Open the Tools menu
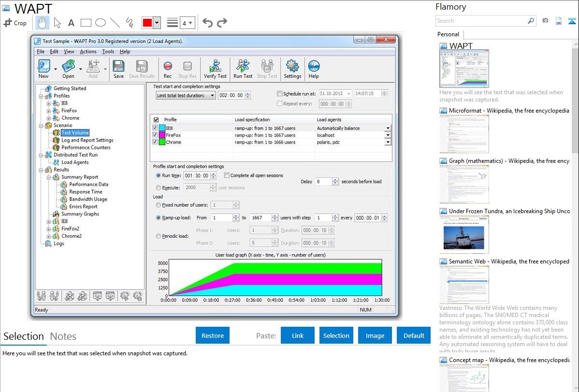This screenshot has height=392, width=579. [108, 52]
